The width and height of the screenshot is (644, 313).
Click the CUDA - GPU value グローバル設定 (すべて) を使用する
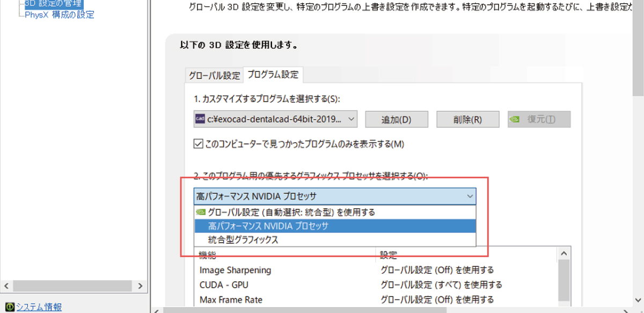441,285
